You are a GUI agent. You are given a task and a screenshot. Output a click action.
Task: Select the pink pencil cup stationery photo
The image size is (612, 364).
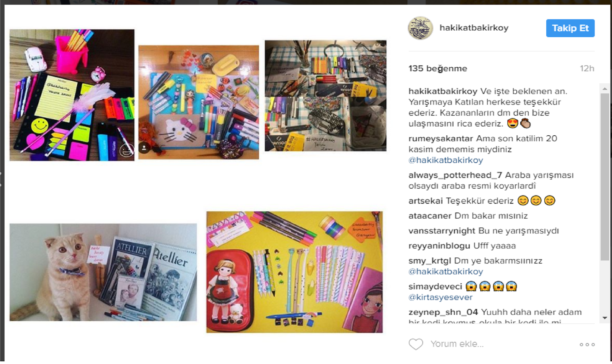(72, 95)
